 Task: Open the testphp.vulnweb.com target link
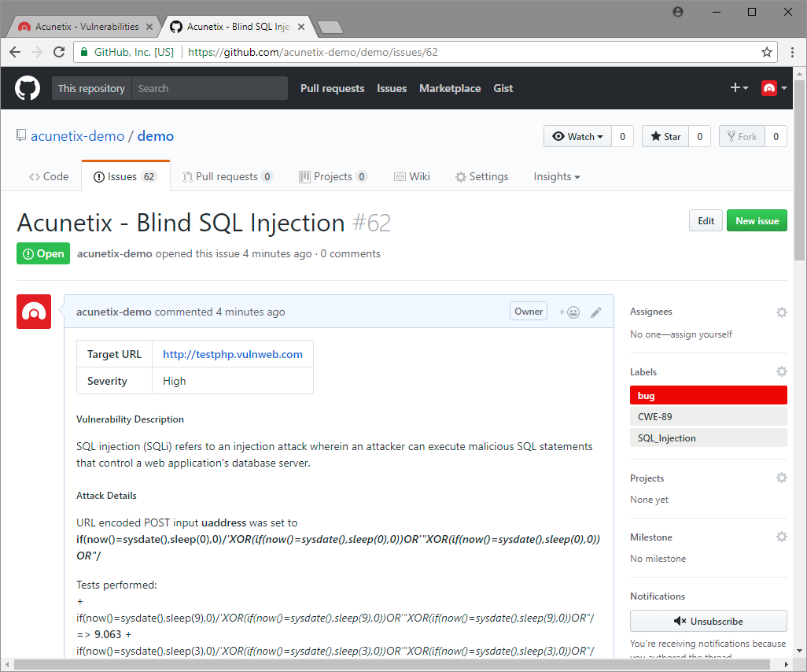tap(232, 354)
